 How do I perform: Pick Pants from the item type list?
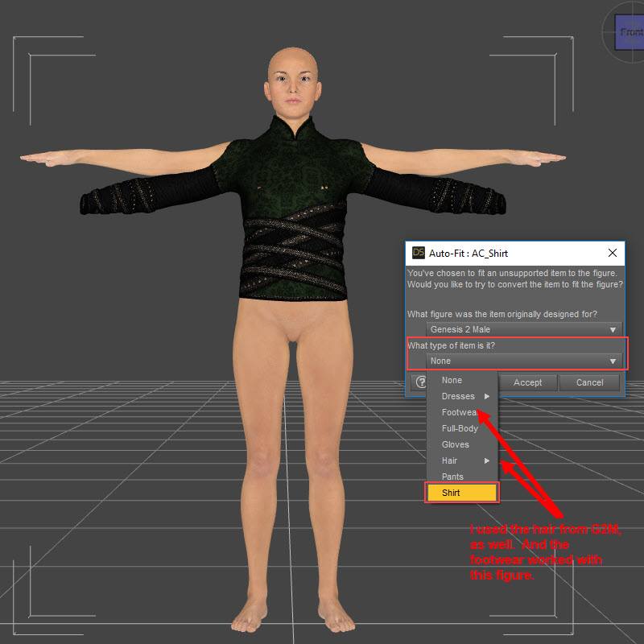[x=452, y=477]
